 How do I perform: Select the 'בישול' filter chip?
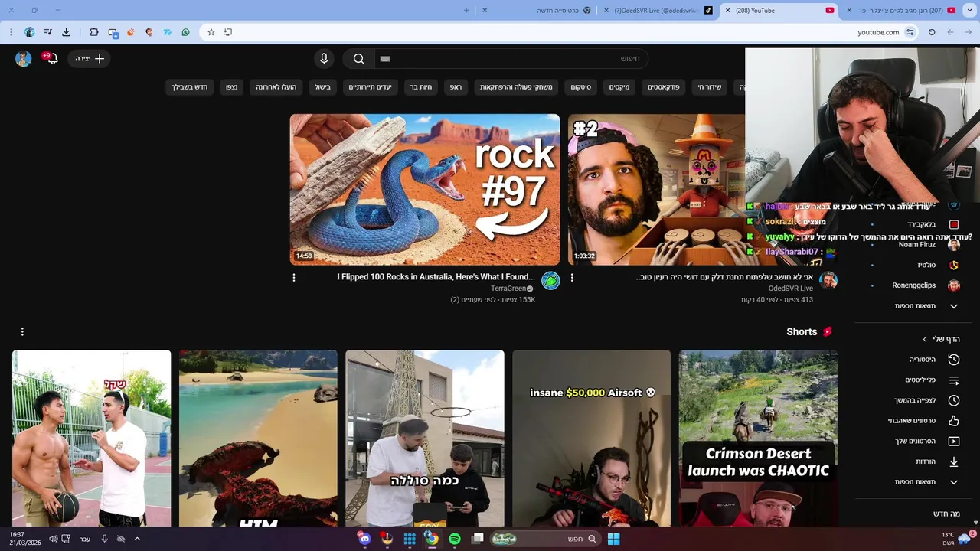coord(322,87)
